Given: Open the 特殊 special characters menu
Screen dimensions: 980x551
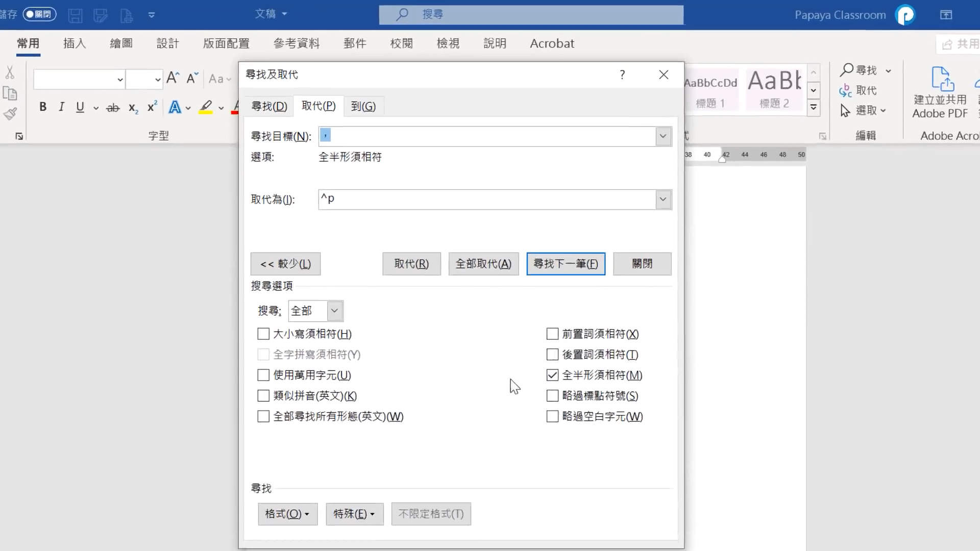Looking at the screenshot, I should (354, 514).
